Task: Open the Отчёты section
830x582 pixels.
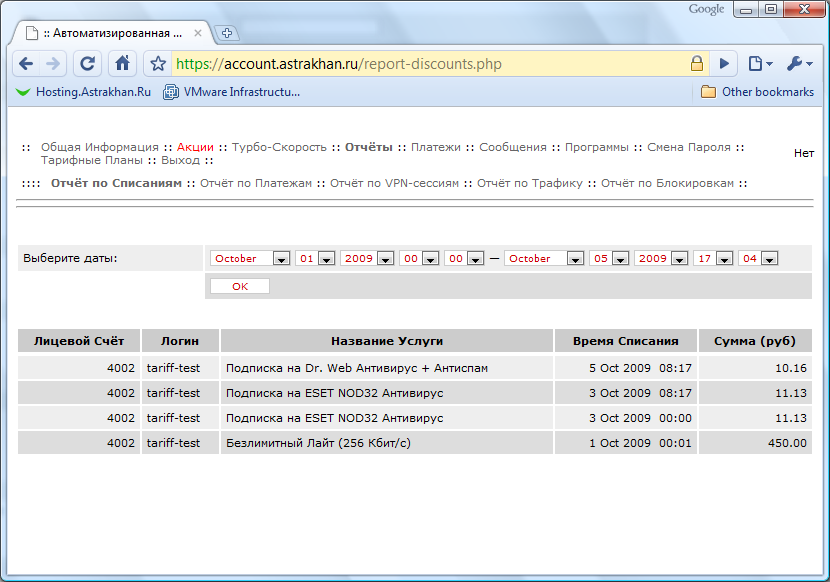Action: pos(369,147)
